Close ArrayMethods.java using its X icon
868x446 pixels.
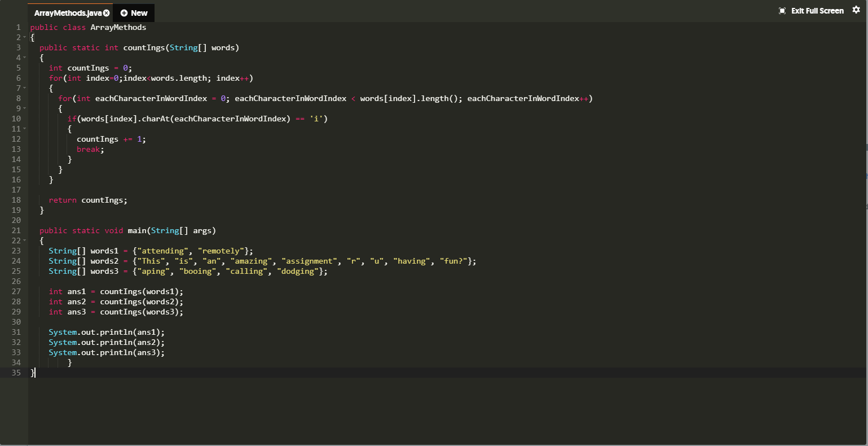106,12
